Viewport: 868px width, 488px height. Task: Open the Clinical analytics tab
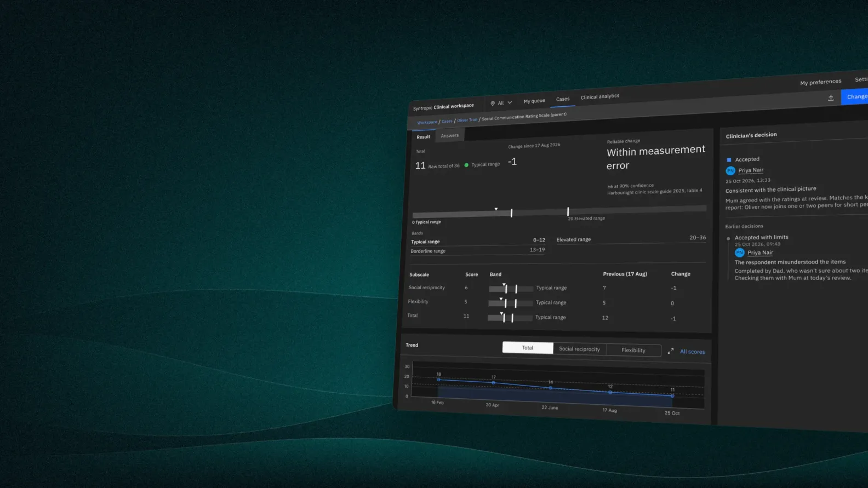[600, 96]
